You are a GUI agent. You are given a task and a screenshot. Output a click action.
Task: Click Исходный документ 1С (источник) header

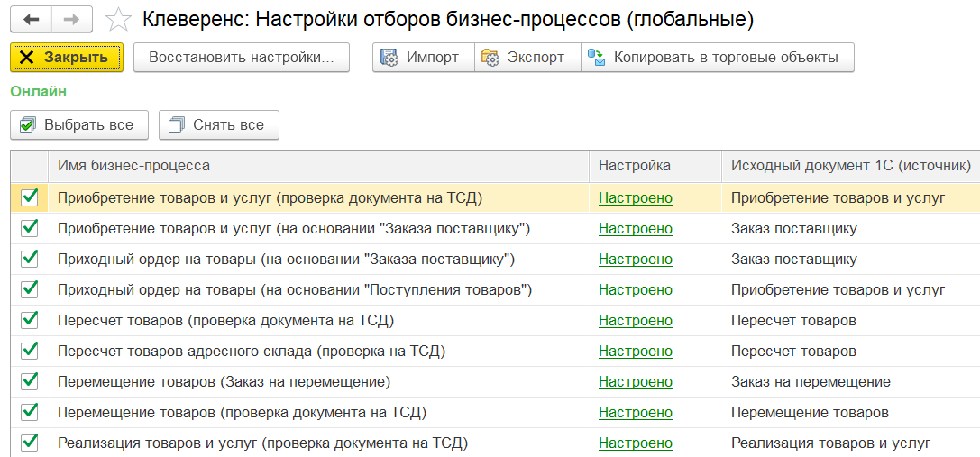click(850, 166)
